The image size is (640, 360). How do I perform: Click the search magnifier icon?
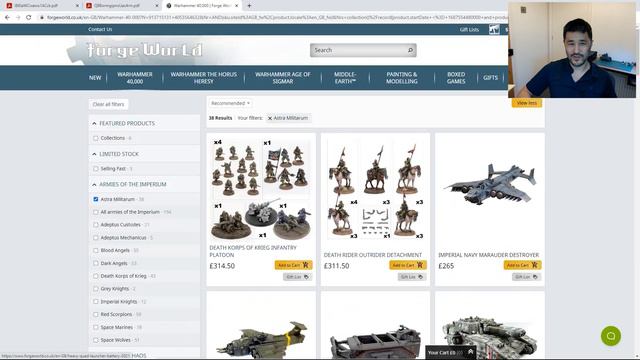coord(410,50)
